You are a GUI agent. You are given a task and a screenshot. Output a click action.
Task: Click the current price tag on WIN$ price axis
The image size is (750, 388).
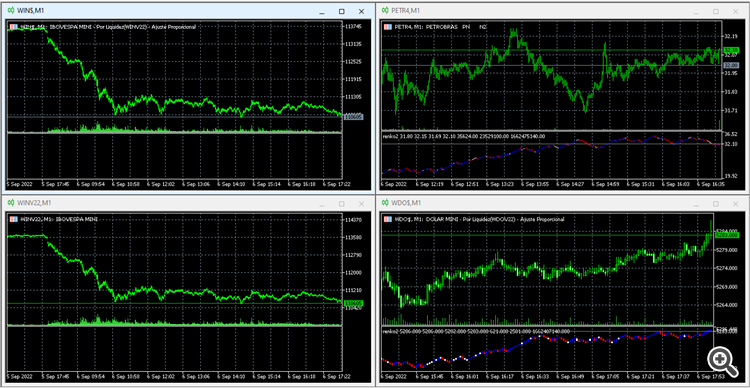click(x=354, y=116)
